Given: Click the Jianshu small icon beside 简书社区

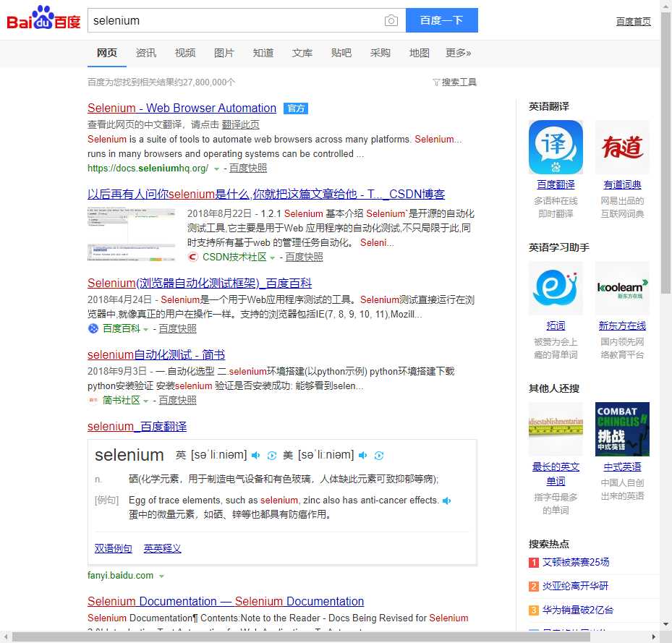Looking at the screenshot, I should click(93, 400).
